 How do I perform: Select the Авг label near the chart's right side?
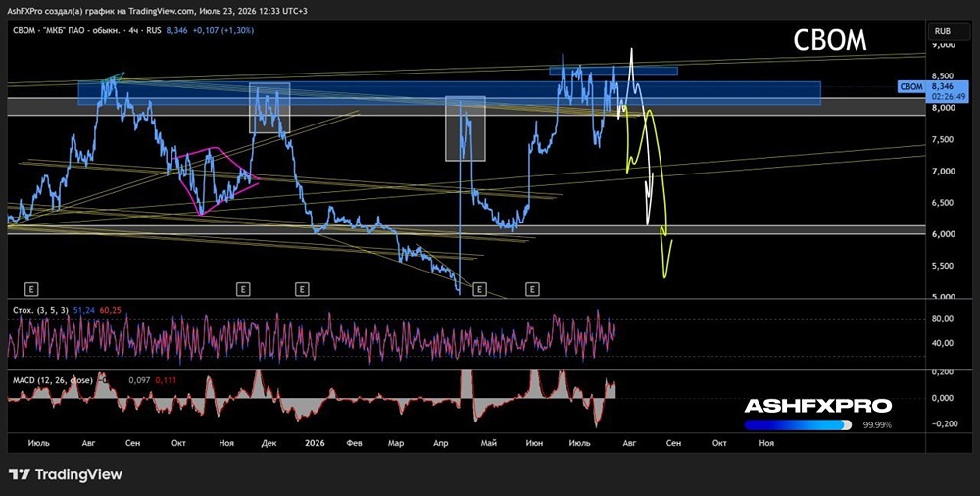click(x=629, y=443)
